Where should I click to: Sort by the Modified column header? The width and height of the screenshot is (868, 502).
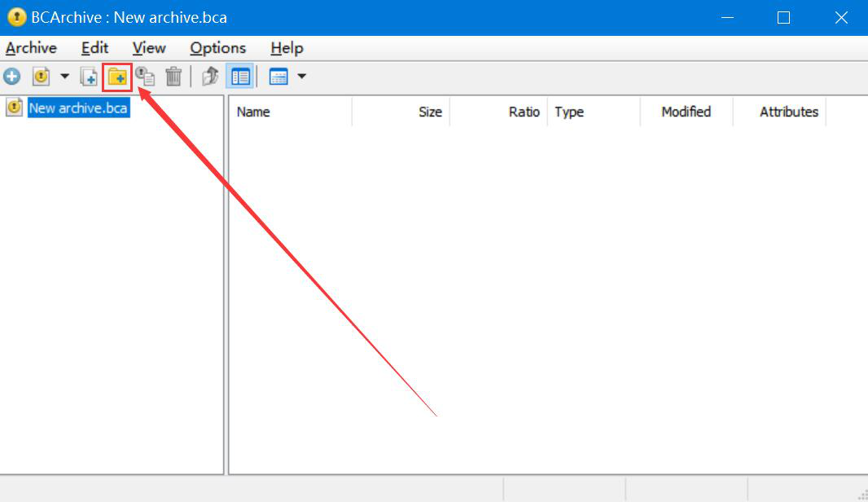(x=686, y=112)
